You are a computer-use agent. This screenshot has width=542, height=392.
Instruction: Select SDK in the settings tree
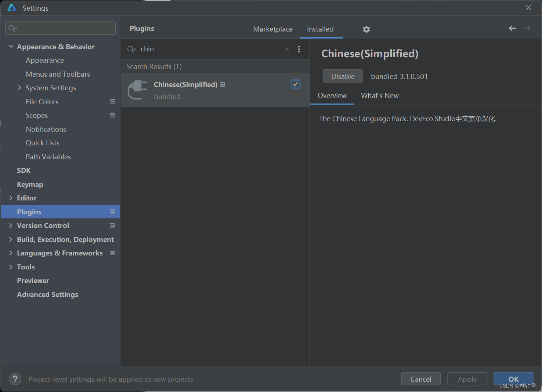coord(24,170)
